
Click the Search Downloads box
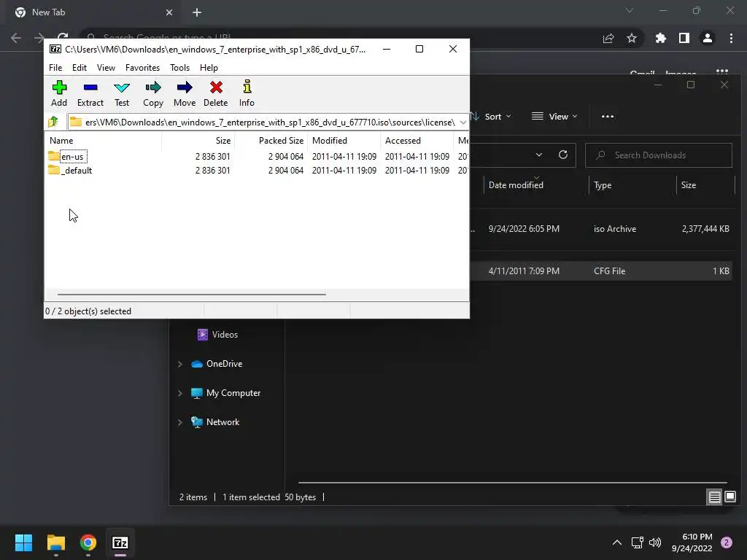coord(659,155)
